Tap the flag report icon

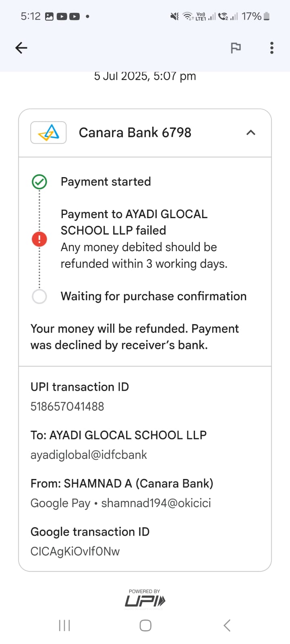[236, 48]
